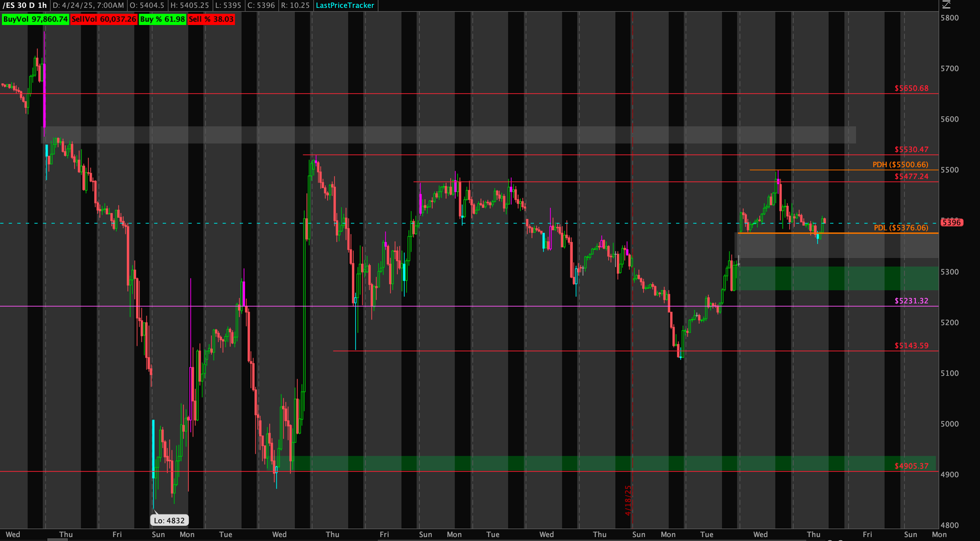Click the green BuyVol 97,860.74 label
Viewport: 980px width, 541px height.
coord(35,19)
